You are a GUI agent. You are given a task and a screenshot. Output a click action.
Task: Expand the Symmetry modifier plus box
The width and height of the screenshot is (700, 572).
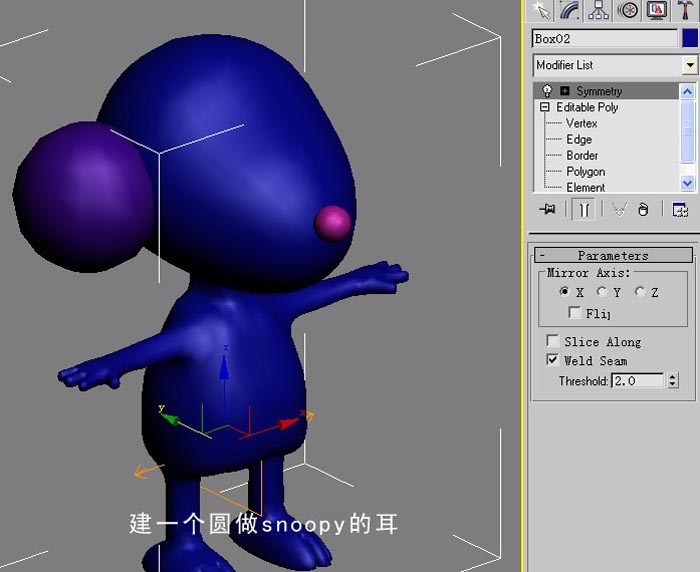pos(565,91)
